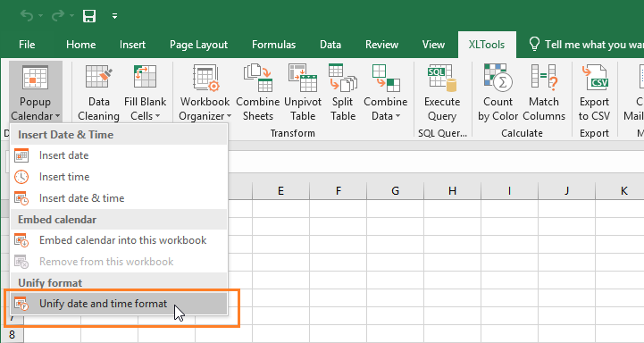Select row 8 header
Image resolution: width=644 pixels, height=343 pixels.
pos(12,334)
